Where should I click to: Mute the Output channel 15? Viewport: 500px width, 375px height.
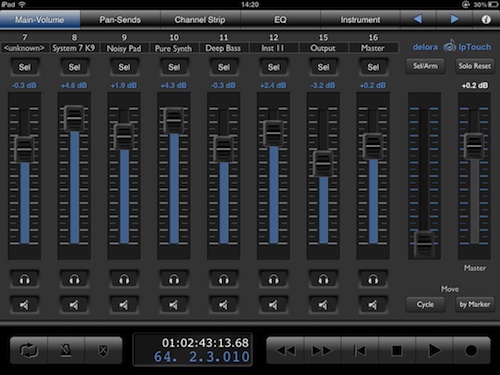coord(323,304)
